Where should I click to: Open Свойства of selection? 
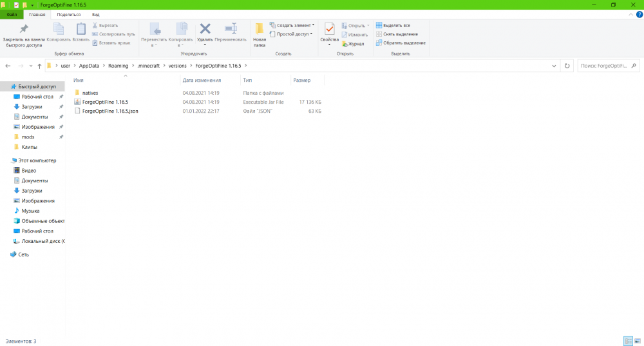329,32
